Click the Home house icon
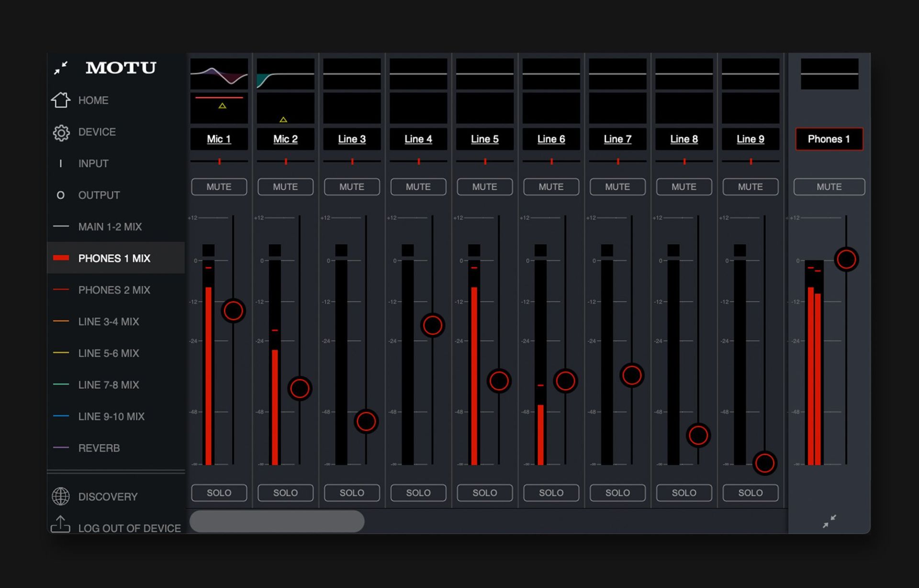The width and height of the screenshot is (919, 588). click(x=61, y=100)
